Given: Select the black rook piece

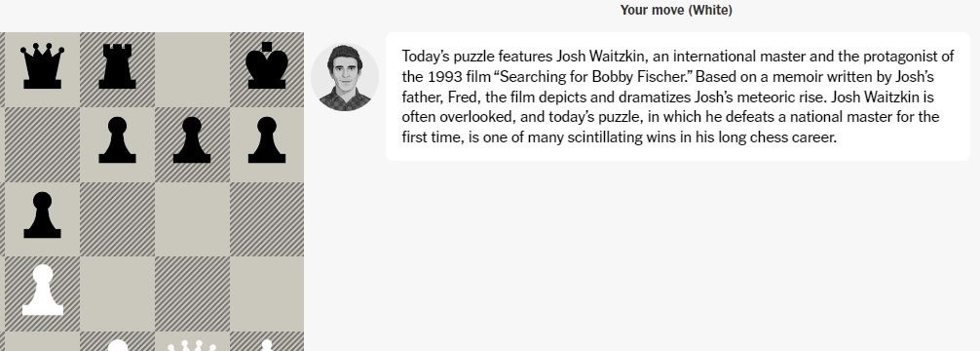Looking at the screenshot, I should point(117,66).
